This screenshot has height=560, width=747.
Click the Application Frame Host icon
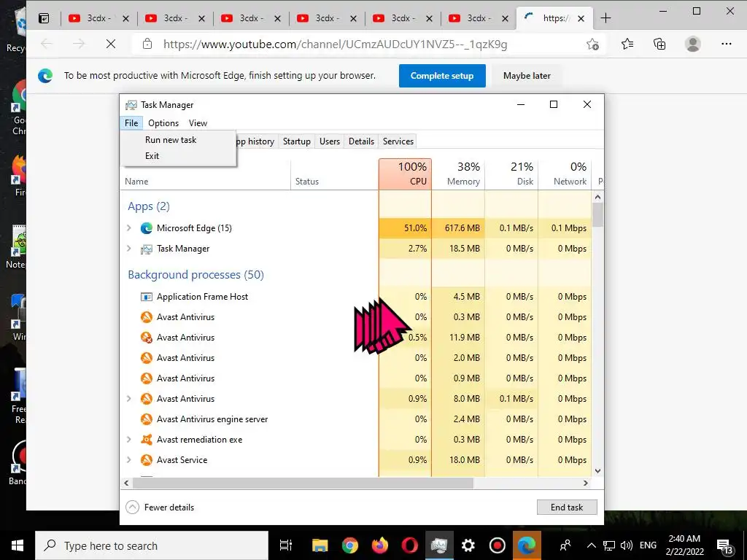146,297
